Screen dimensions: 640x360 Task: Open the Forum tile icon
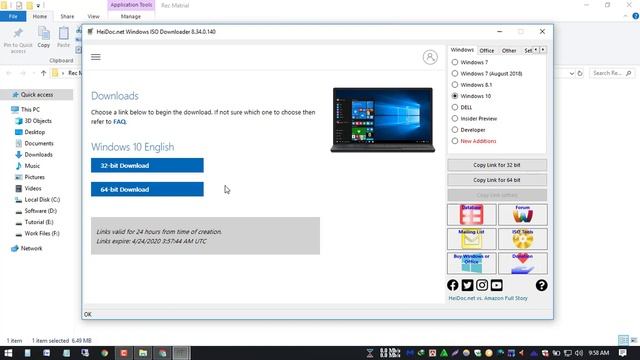point(522,215)
